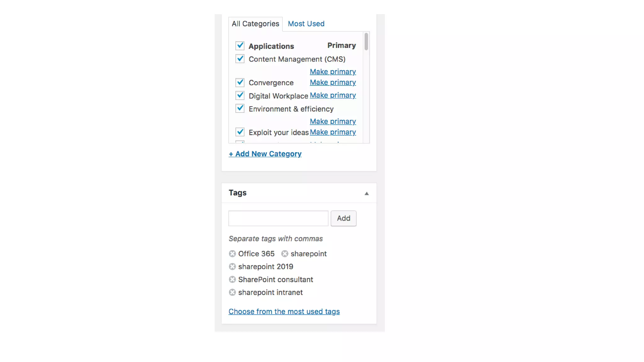Uncheck the Applications category
This screenshot has width=644, height=362.
coord(240,46)
